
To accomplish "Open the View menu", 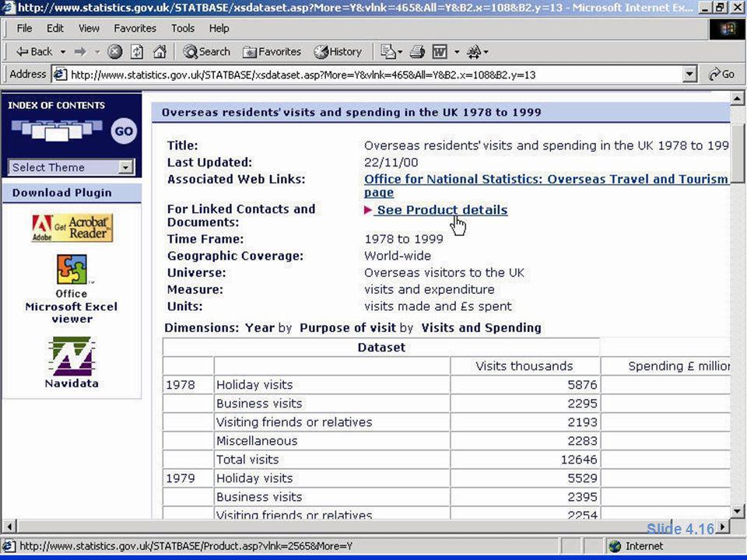I will coord(89,29).
